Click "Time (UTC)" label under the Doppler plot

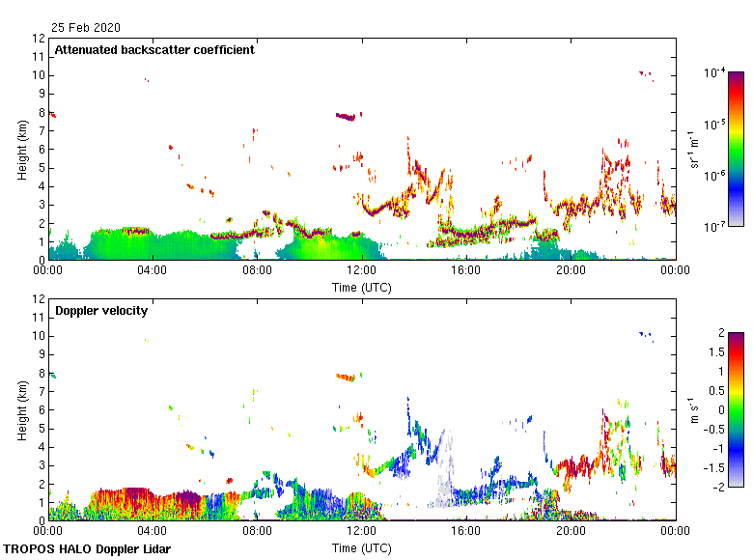pos(362,547)
